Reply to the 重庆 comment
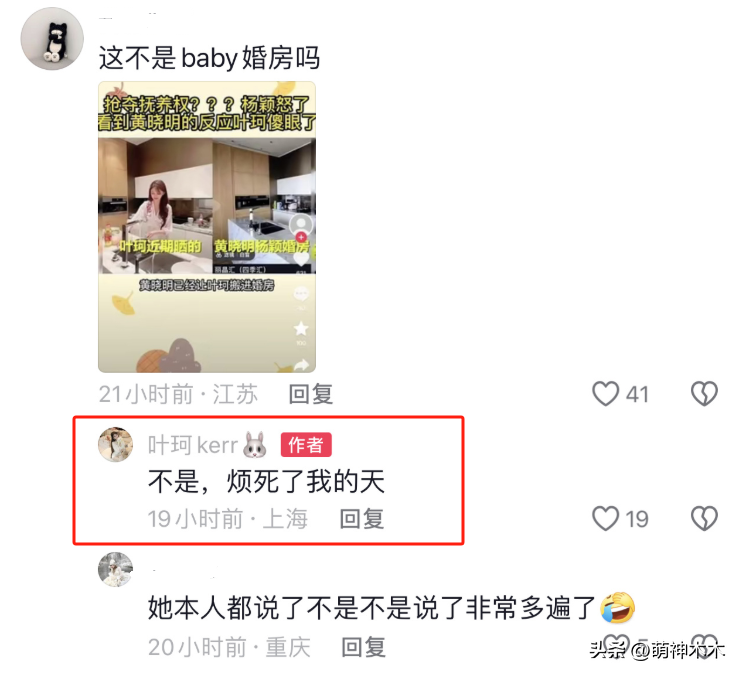 click(363, 647)
